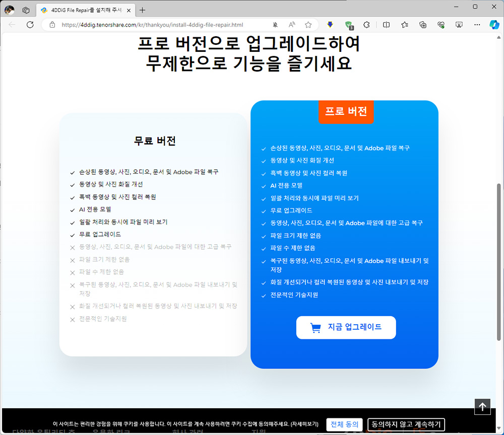Click the 지금 업그레이드 button
The width and height of the screenshot is (504, 435).
pyautogui.click(x=346, y=327)
